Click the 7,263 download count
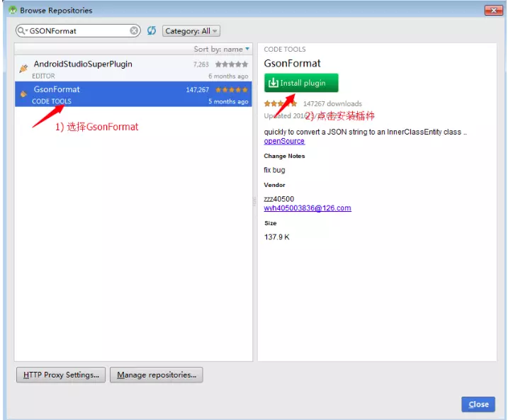 201,64
